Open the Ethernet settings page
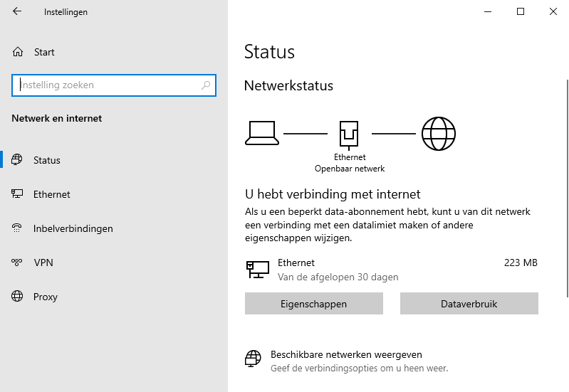 tap(51, 194)
